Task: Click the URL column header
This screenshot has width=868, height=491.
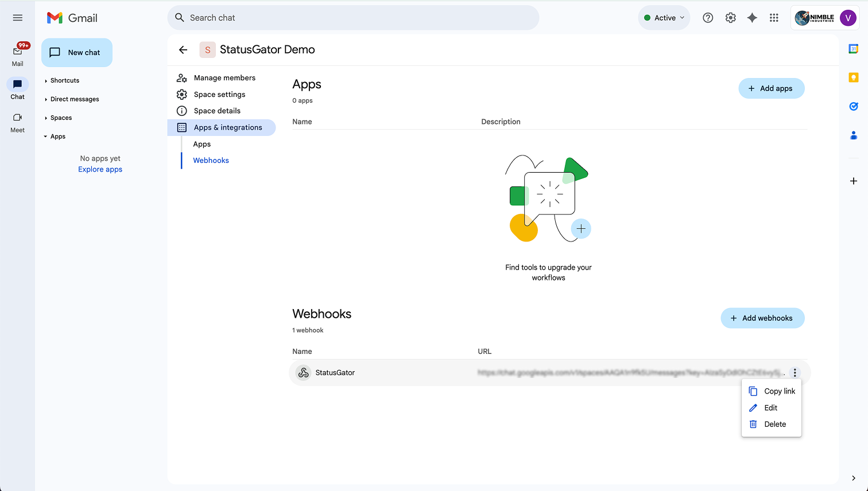Action: tap(485, 352)
